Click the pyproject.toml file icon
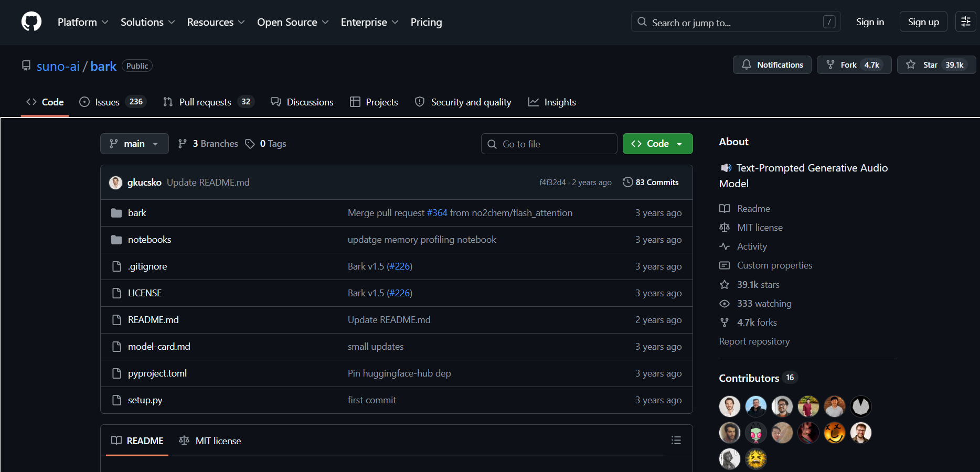980x472 pixels. click(x=116, y=373)
